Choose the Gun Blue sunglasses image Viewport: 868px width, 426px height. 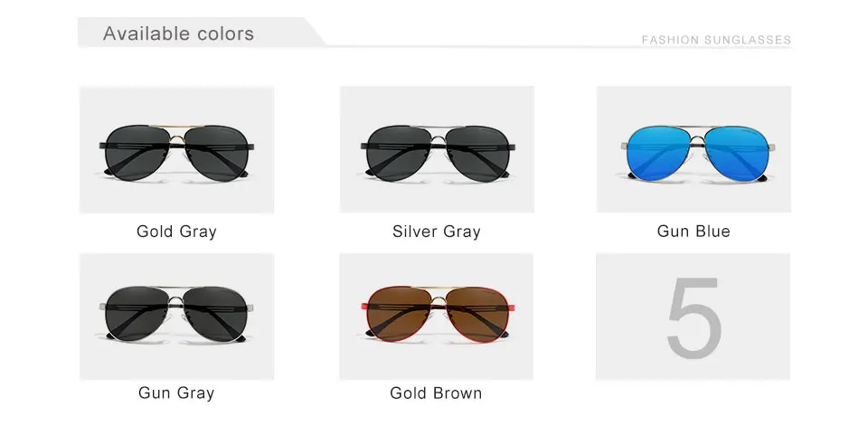(693, 149)
